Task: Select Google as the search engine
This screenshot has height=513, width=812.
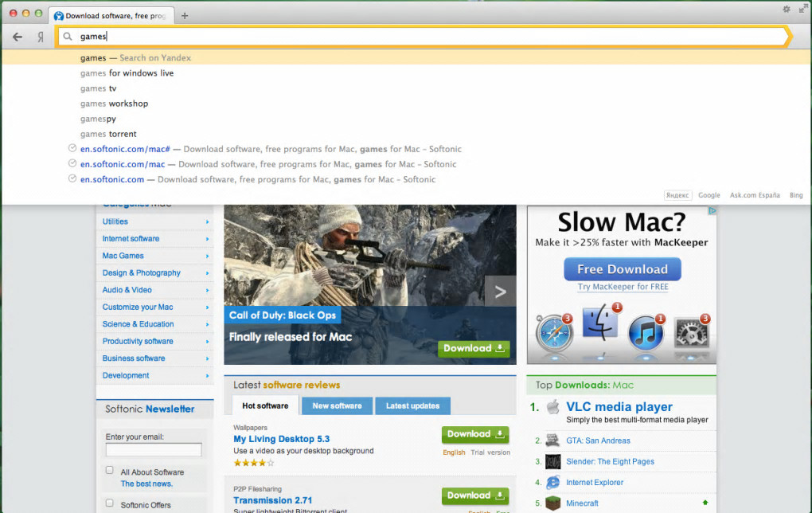Action: [x=709, y=195]
